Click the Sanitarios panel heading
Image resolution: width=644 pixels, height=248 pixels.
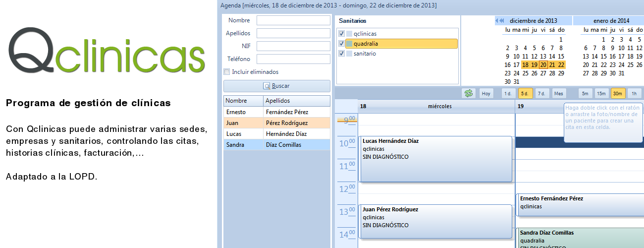coord(353,21)
